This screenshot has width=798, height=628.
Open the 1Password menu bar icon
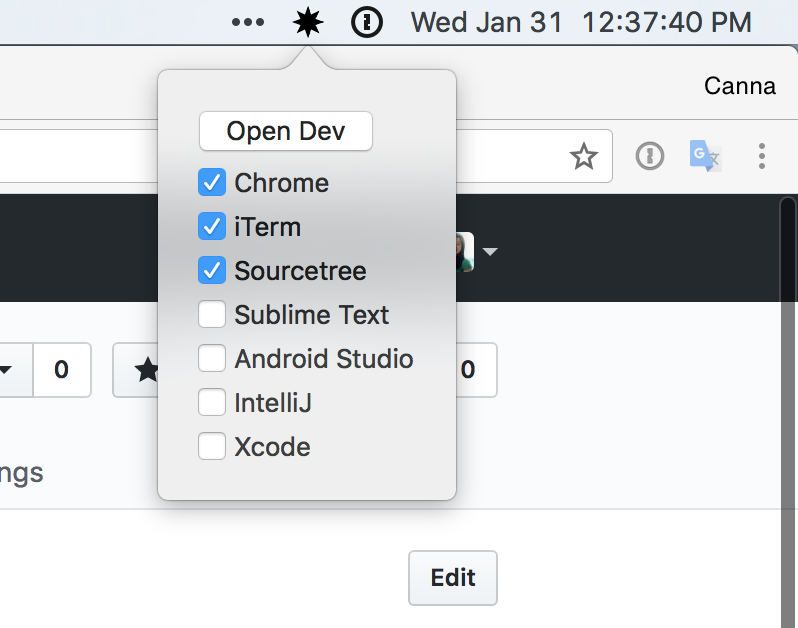[x=367, y=22]
